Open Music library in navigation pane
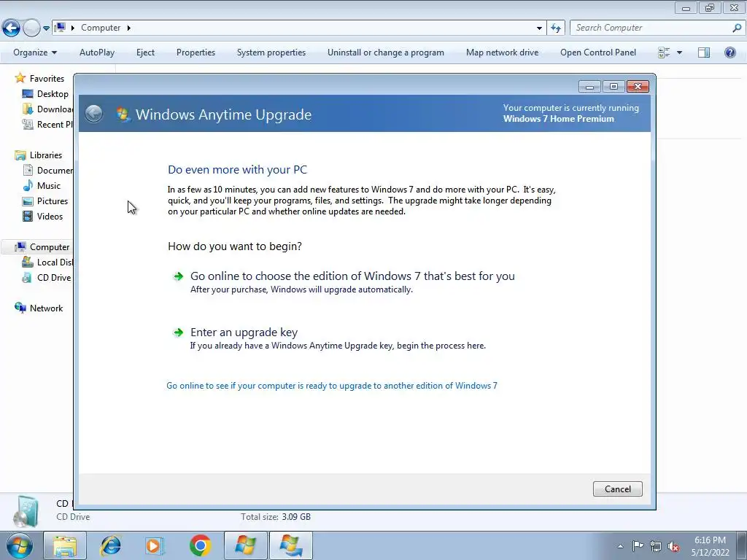Screen dimensions: 747x560 tap(49, 186)
